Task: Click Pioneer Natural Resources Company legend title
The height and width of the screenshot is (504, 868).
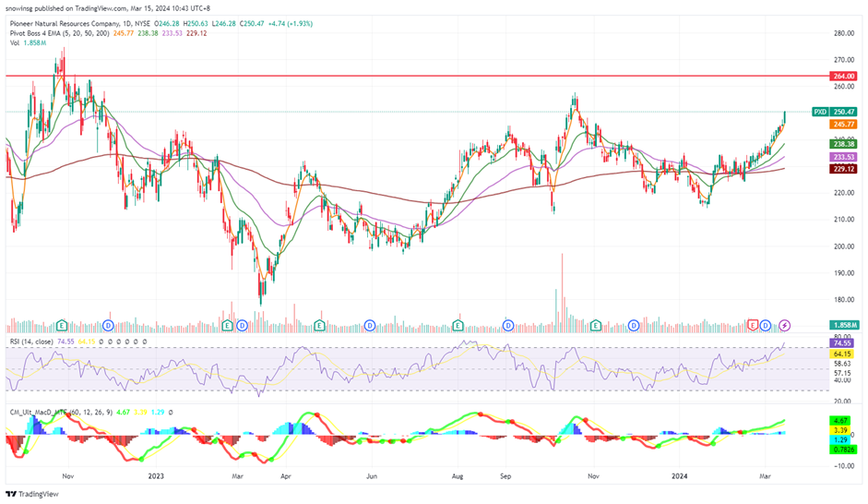Action: pyautogui.click(x=65, y=24)
